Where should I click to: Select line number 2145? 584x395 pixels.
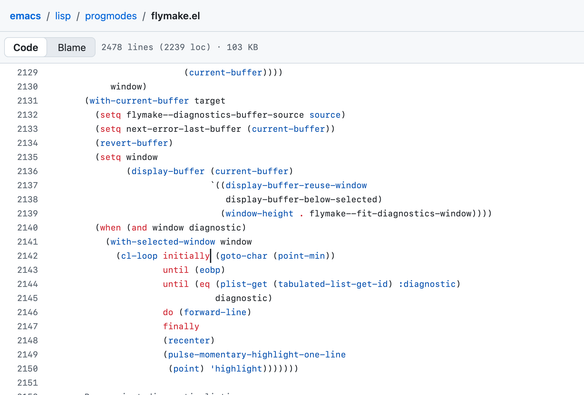tap(28, 298)
